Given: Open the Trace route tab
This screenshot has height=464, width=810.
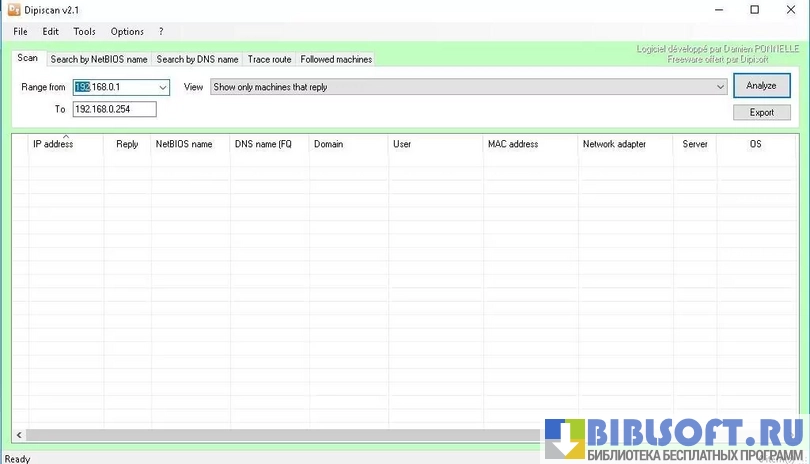Looking at the screenshot, I should tap(269, 60).
